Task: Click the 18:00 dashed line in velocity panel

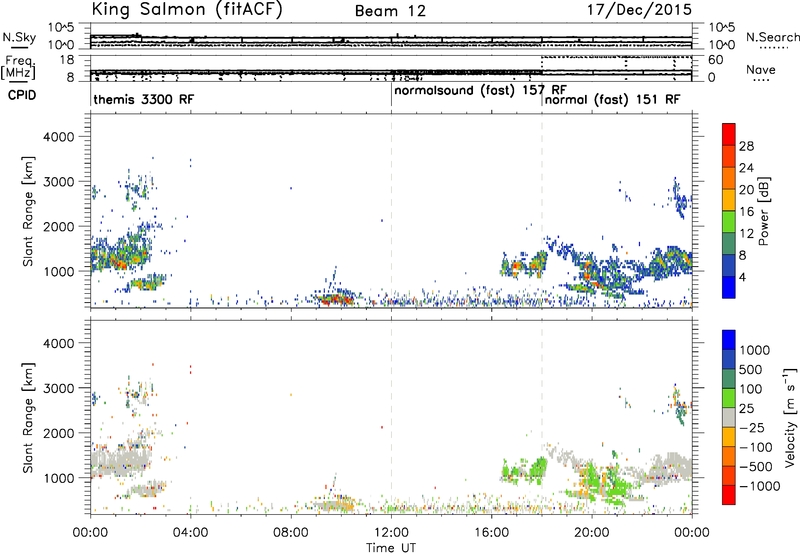Action: click(542, 417)
